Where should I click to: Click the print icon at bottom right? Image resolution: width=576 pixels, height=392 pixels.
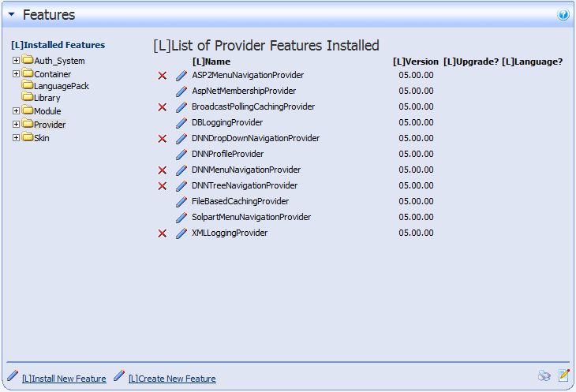(544, 376)
